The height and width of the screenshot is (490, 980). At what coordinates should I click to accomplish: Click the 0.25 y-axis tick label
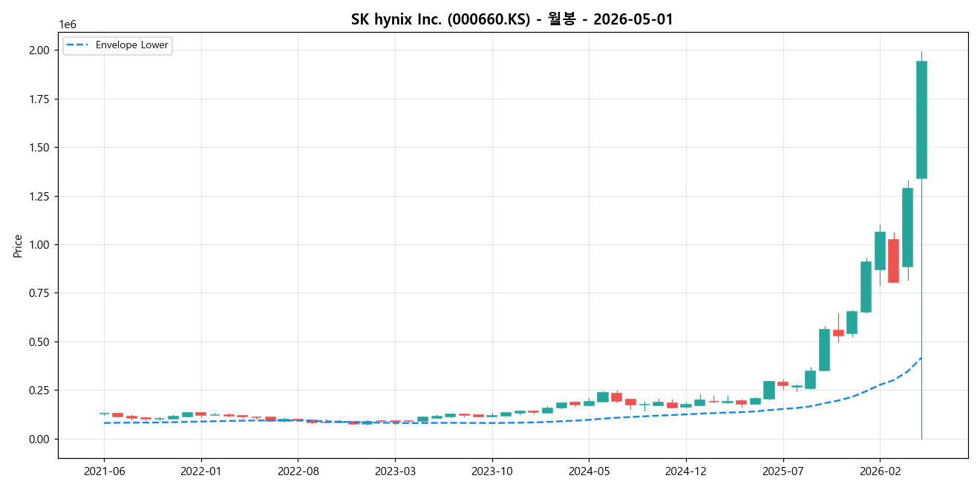click(39, 391)
